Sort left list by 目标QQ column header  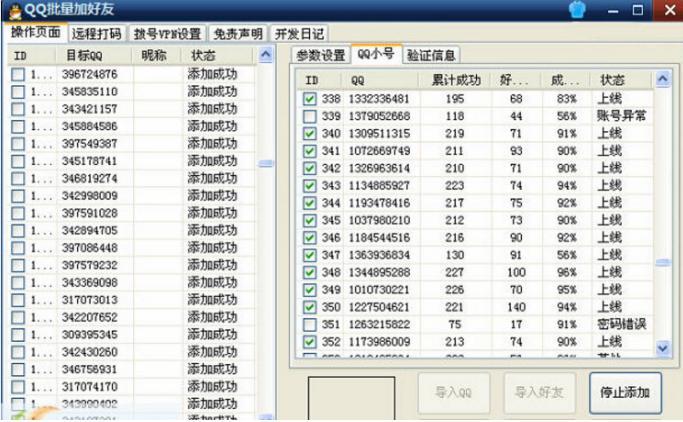93,56
